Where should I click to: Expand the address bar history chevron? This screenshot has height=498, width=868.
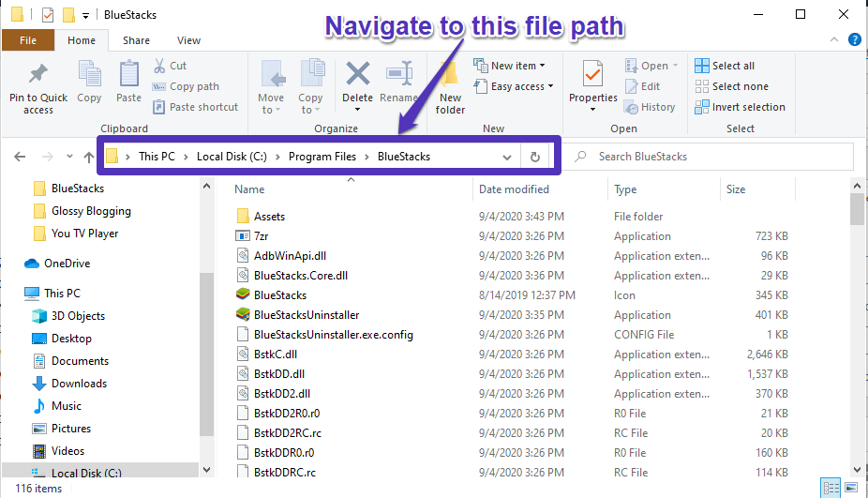pos(506,158)
